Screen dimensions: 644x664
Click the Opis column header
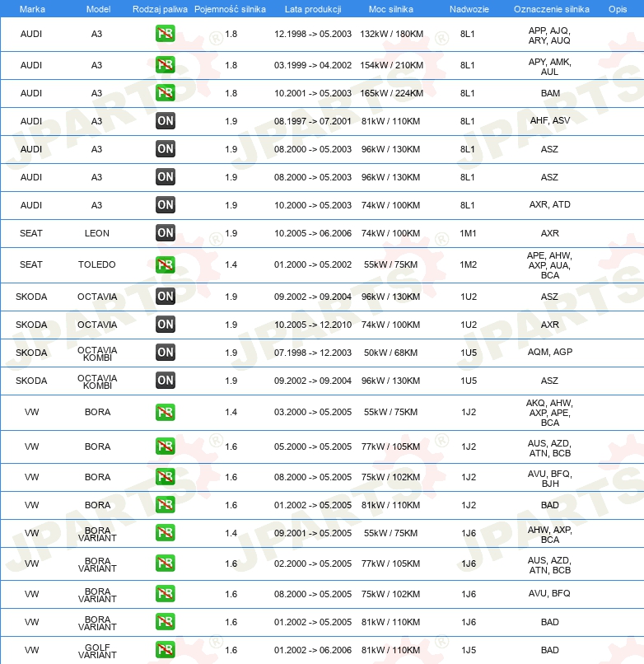pyautogui.click(x=618, y=9)
